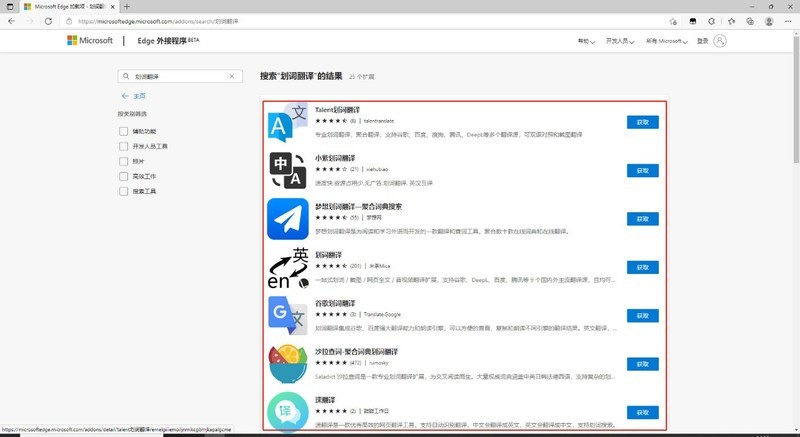Open the 谷歌划词翻译 title link
Screen dimensions: 800x437
[x=335, y=303]
